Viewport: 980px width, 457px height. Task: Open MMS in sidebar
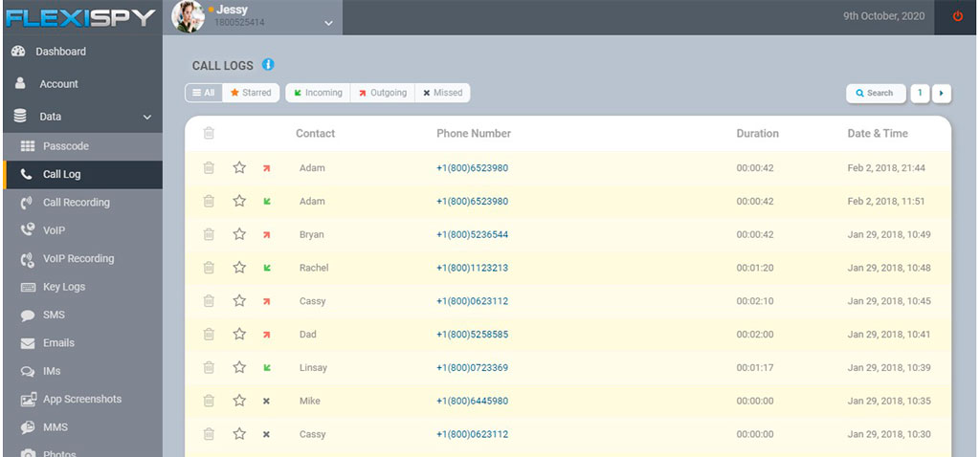82,427
